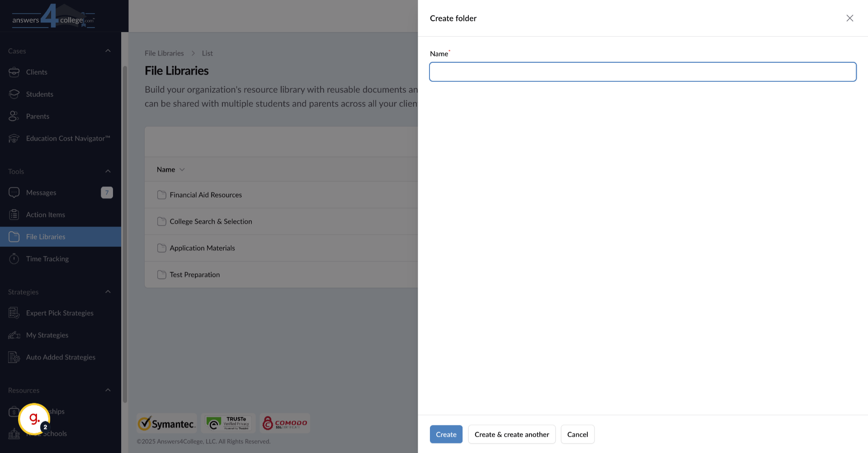
Task: Sort by the Name column chevron
Action: 182,170
